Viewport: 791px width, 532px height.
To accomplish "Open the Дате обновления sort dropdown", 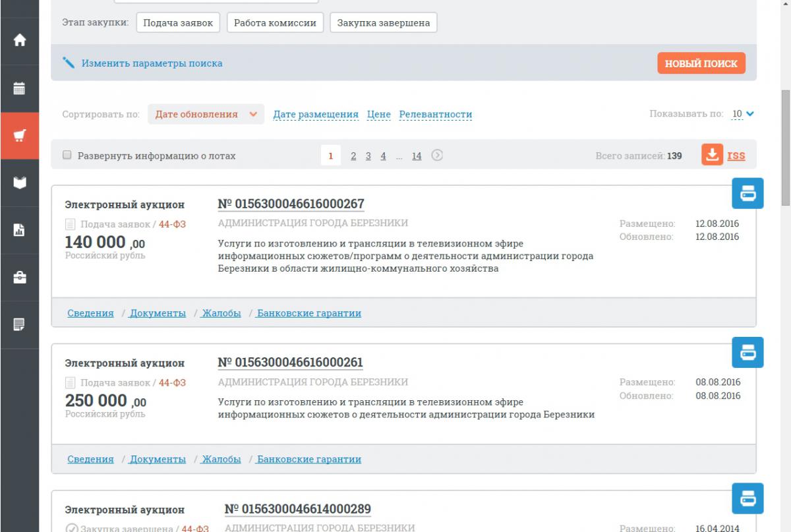I will click(206, 115).
